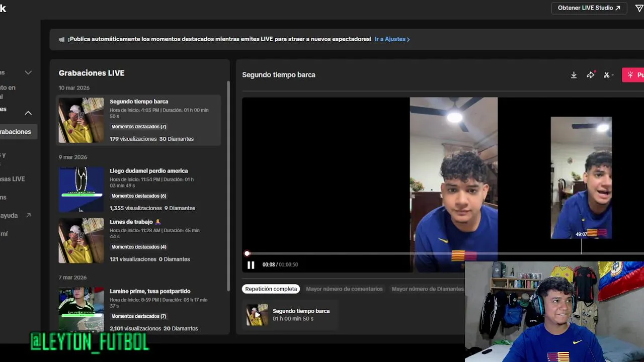This screenshot has height=362, width=644.
Task: Click the 179 visualizaciones text
Action: 133,139
